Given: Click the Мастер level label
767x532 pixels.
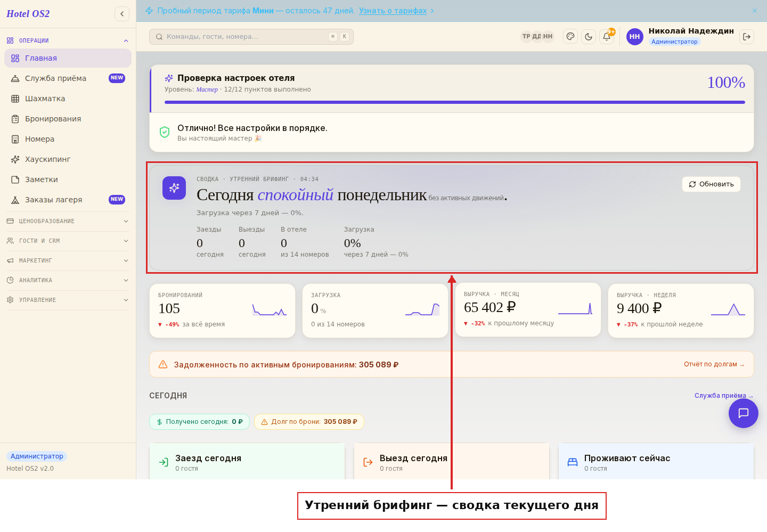Looking at the screenshot, I should [x=207, y=89].
